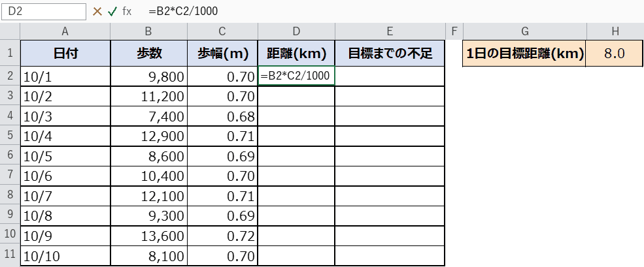Select the step count cell 11,200
This screenshot has height=267, width=644.
pyautogui.click(x=149, y=96)
